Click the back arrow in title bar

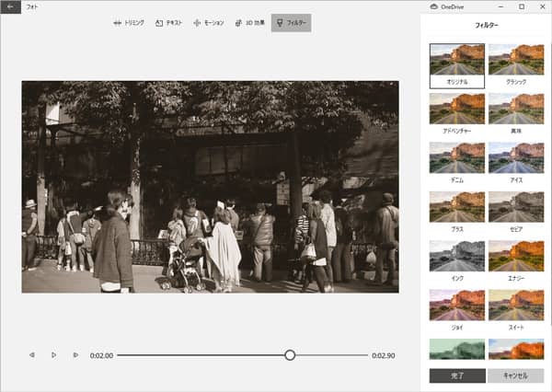tap(10, 6)
